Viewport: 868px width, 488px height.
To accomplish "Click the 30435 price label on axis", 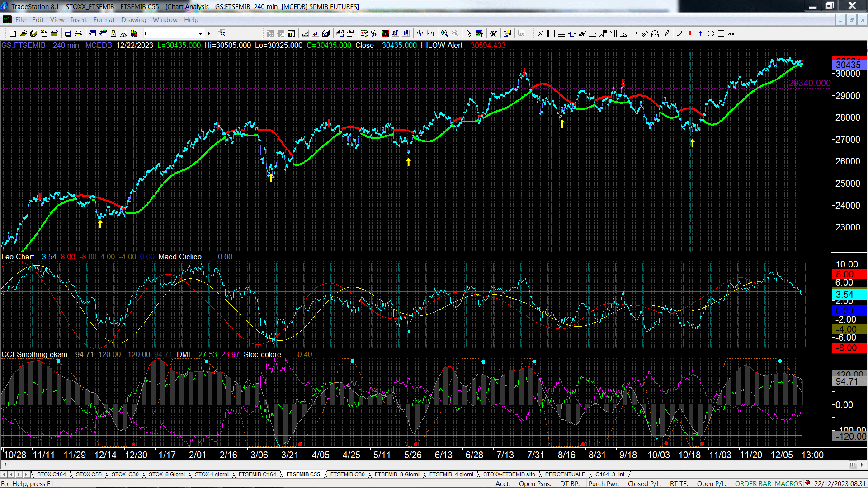I will pos(849,65).
